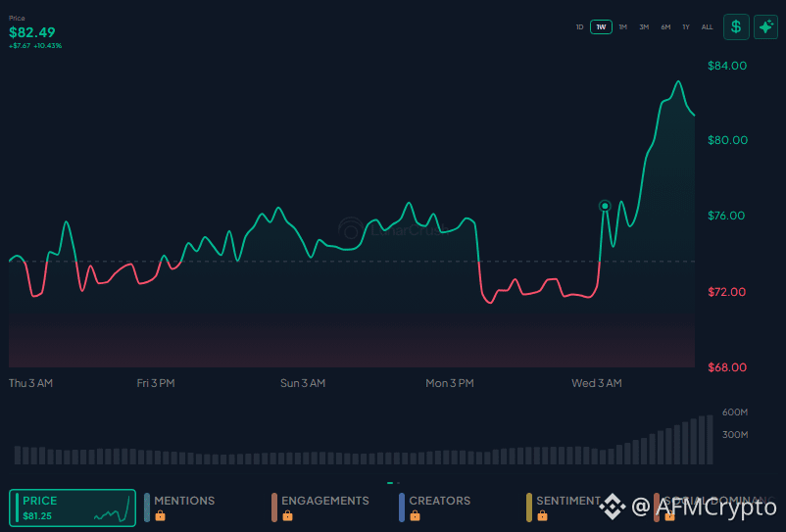Viewport: 786px width, 532px height.
Task: Click the +$7.67 +10.43% change text
Action: pos(35,46)
